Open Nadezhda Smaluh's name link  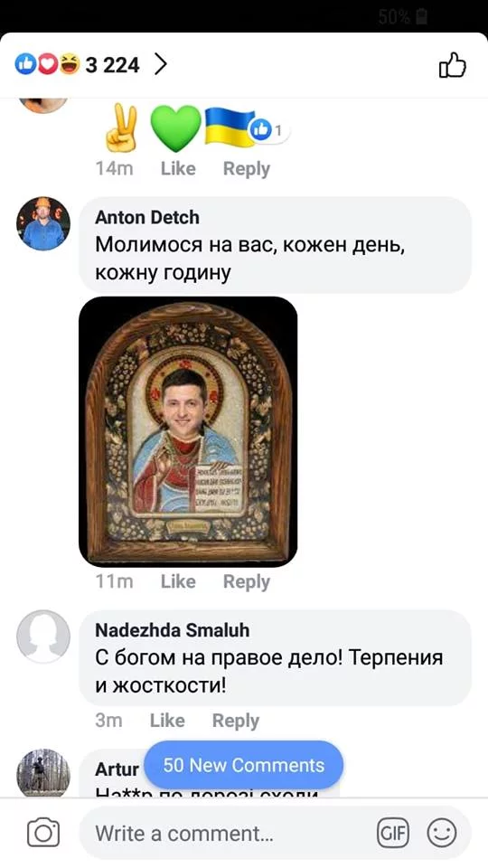(x=172, y=630)
